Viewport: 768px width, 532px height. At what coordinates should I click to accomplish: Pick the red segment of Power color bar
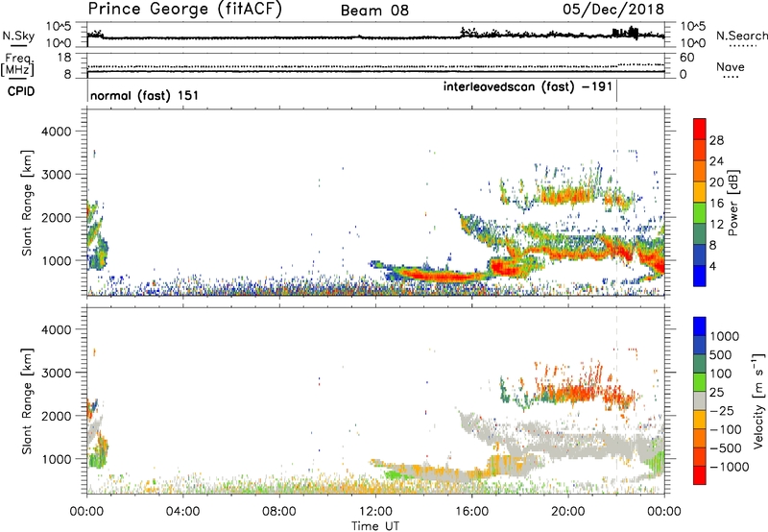coord(700,129)
